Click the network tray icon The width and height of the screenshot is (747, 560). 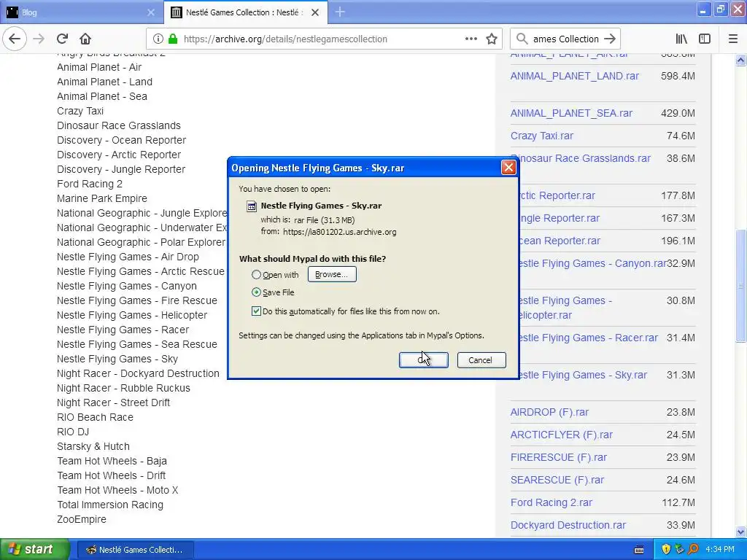point(679,550)
